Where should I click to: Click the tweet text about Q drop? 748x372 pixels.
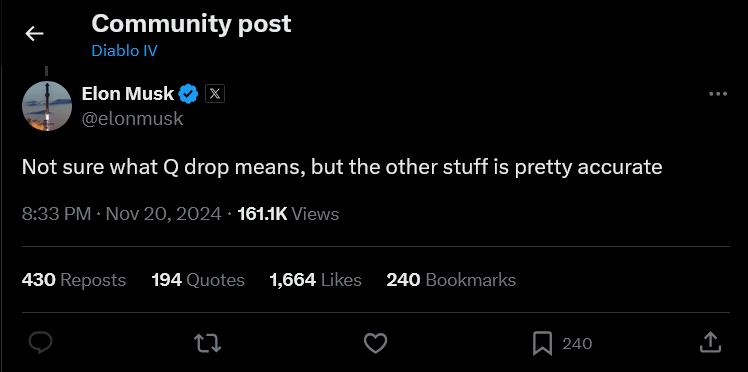342,167
